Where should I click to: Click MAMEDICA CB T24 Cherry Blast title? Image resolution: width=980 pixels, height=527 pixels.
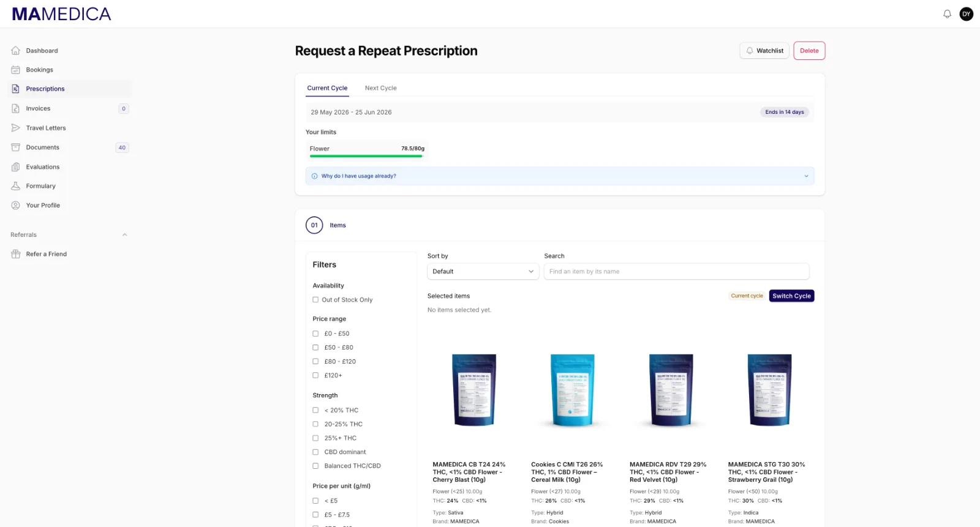(x=469, y=473)
